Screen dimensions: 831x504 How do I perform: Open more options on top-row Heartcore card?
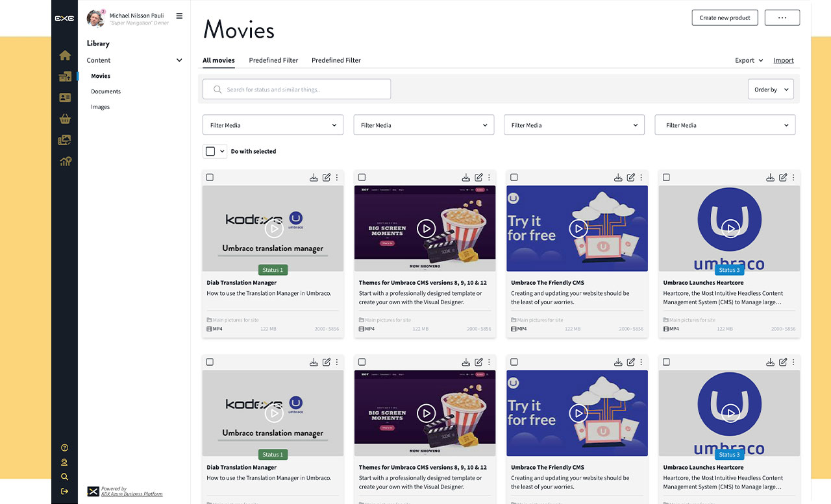[x=793, y=177]
